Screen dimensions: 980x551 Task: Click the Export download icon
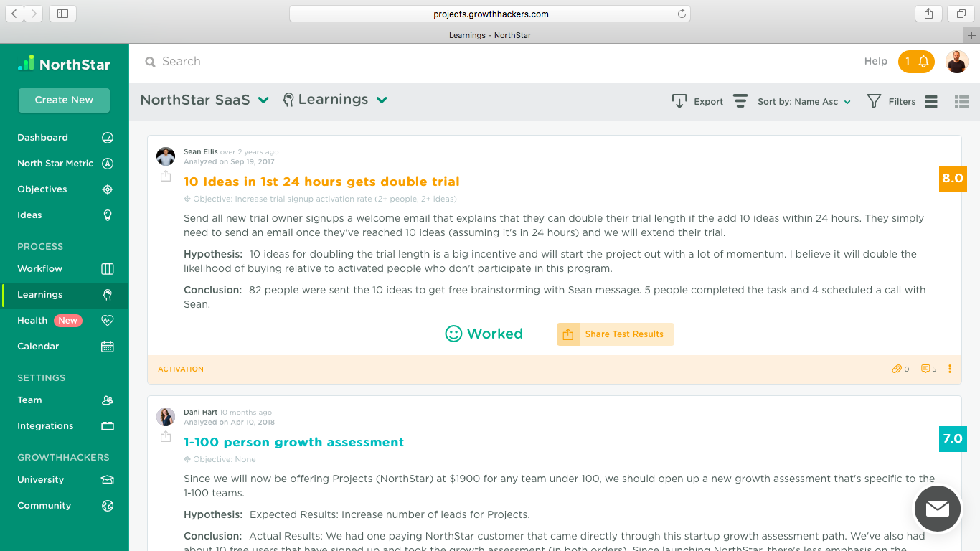click(679, 101)
